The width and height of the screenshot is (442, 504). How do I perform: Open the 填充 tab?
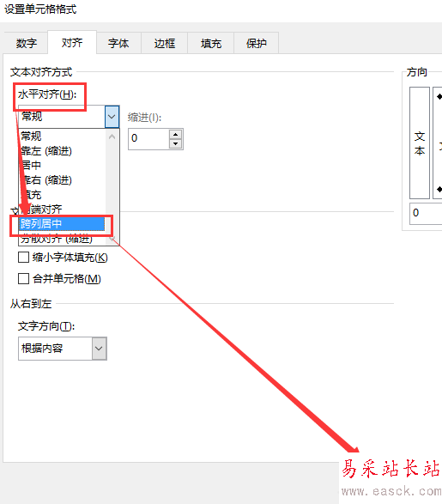(x=211, y=43)
